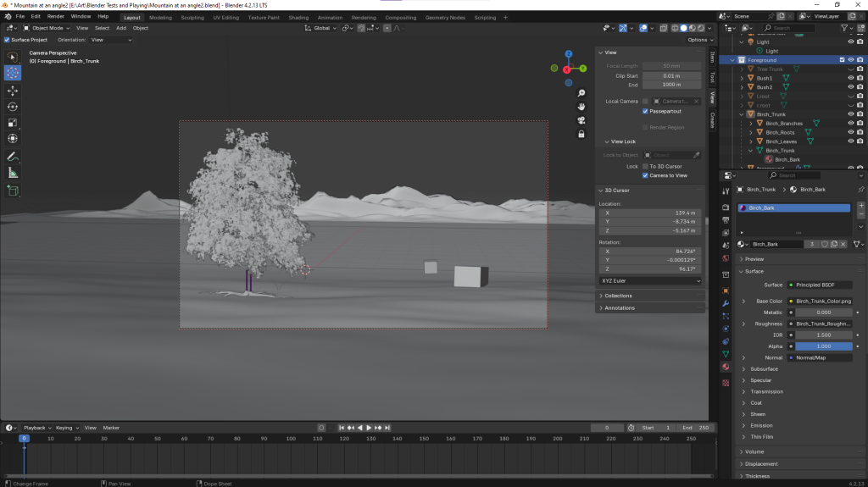Click the Principled BSDF surface button
The height and width of the screenshot is (487, 868).
pyautogui.click(x=820, y=285)
